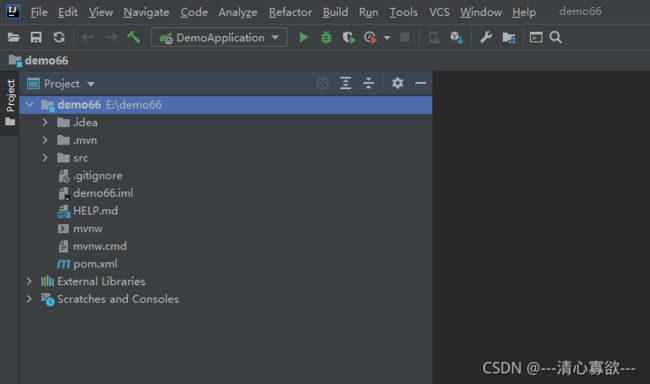Open the File menu
Image resolution: width=650 pixels, height=384 pixels.
click(x=39, y=12)
